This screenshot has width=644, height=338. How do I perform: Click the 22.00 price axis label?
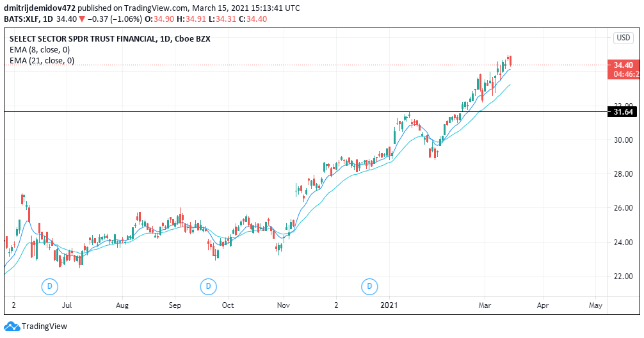pyautogui.click(x=623, y=277)
